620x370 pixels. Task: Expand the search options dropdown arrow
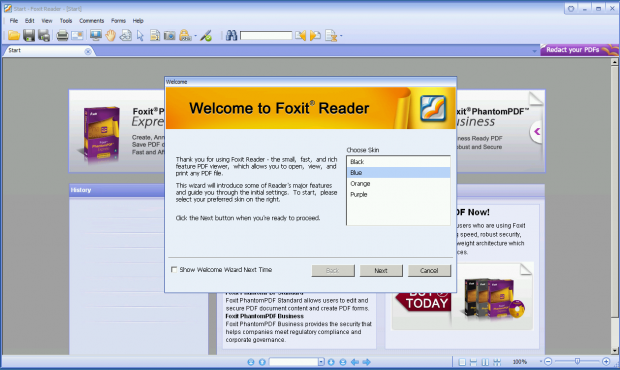[x=341, y=36]
